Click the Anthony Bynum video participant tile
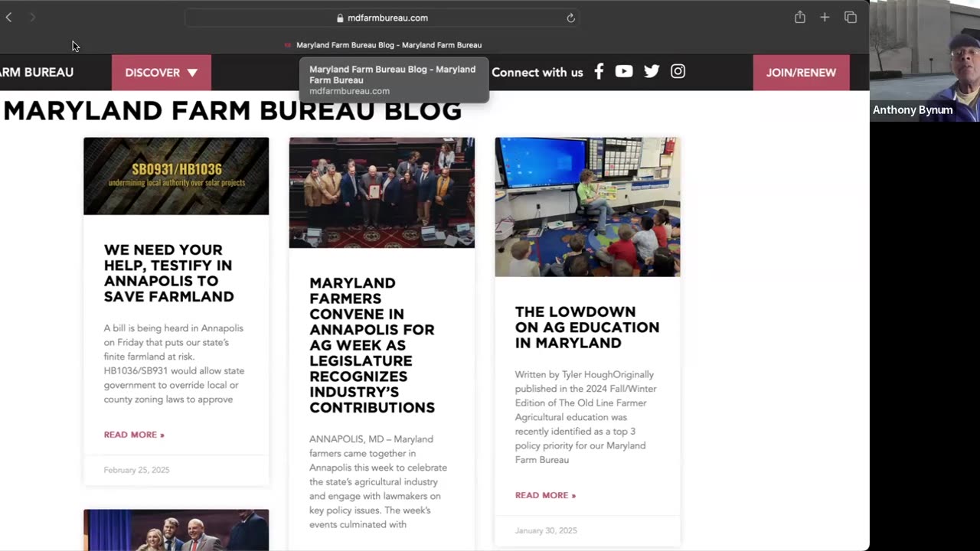The width and height of the screenshot is (980, 551). [925, 60]
